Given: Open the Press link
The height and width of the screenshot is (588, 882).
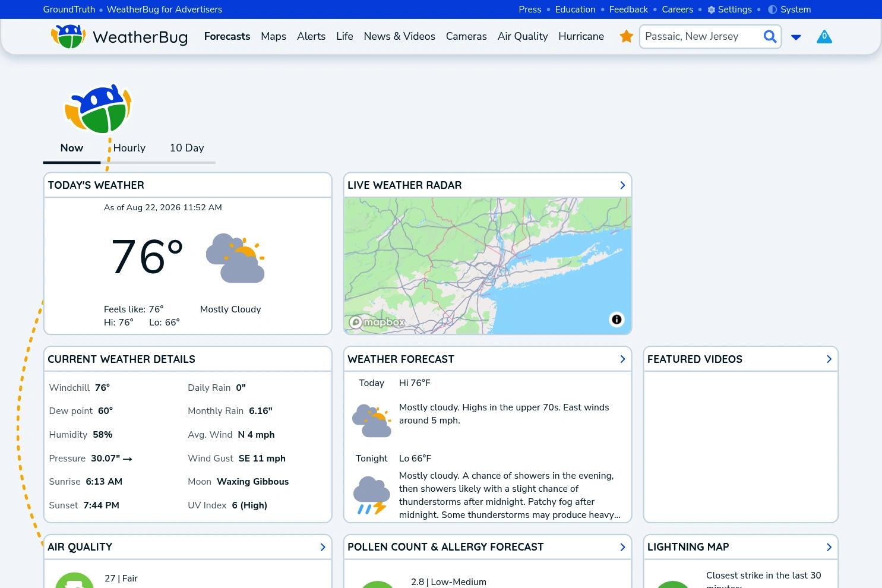Looking at the screenshot, I should pyautogui.click(x=530, y=10).
